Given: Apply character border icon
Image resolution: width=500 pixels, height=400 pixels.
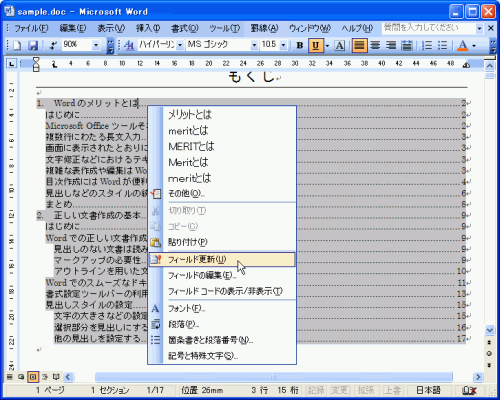Looking at the screenshot, I should (339, 45).
